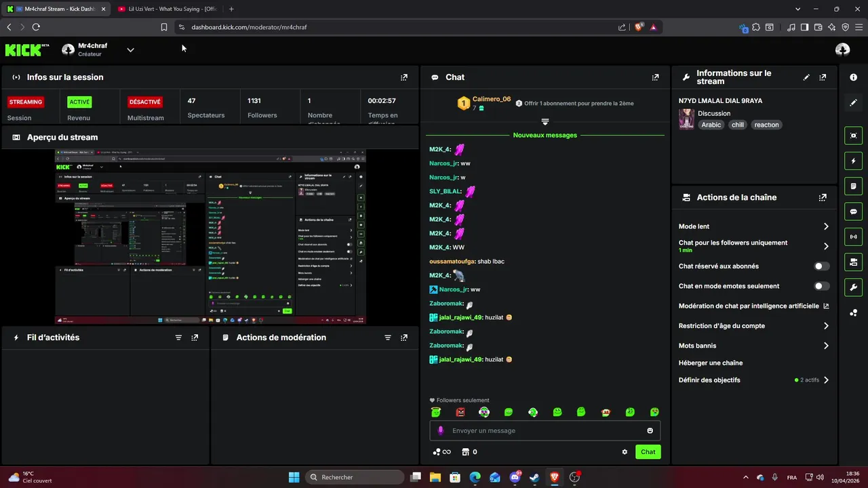Viewport: 868px width, 488px height.
Task: Open the Brave menu hamburger icon
Action: pos(859,27)
